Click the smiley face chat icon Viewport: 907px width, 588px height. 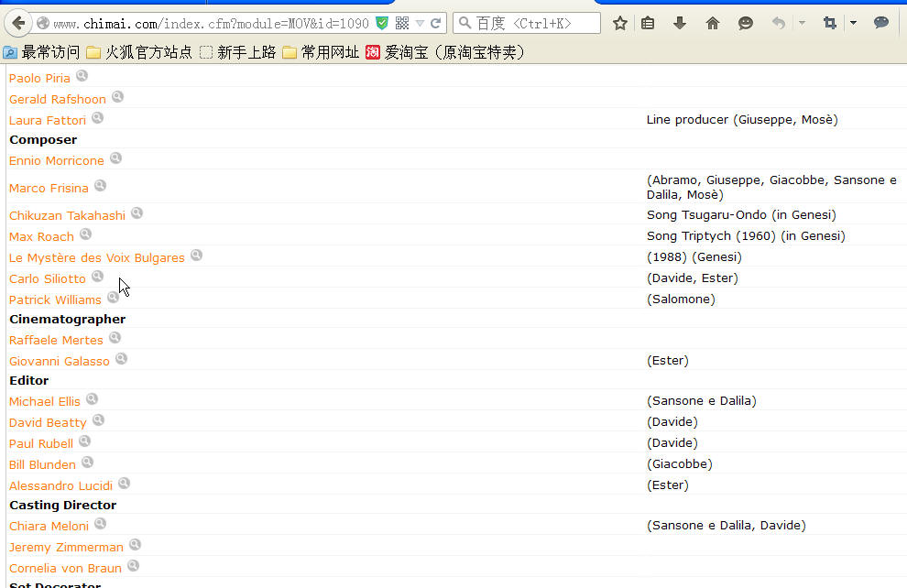[746, 23]
